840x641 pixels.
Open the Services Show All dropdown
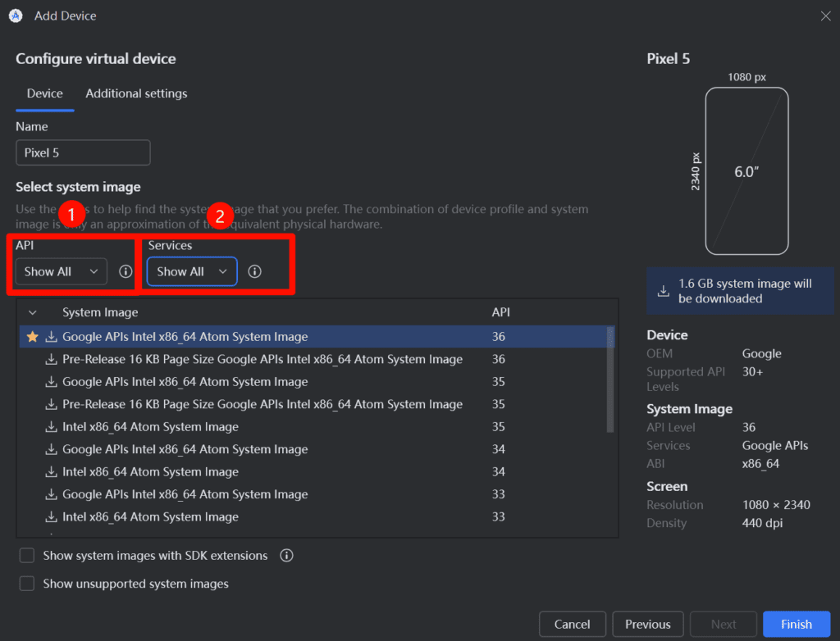[x=192, y=271]
